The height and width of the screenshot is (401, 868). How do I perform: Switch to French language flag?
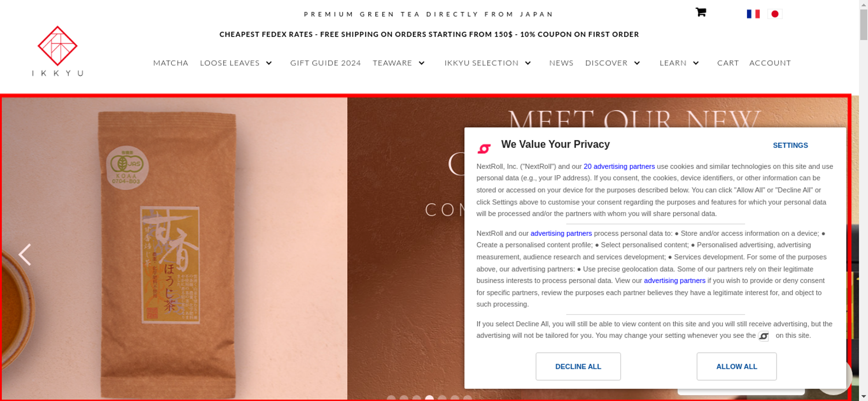753,14
